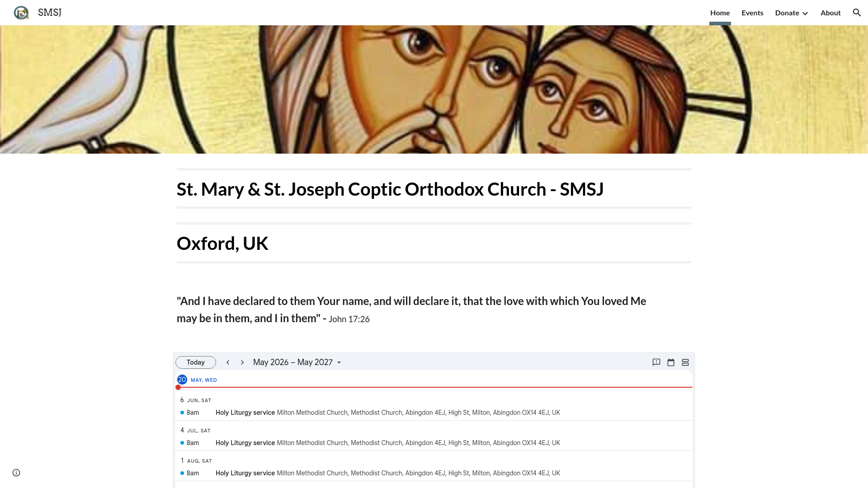Open the site search magnifier
The image size is (868, 488).
pyautogui.click(x=857, y=13)
